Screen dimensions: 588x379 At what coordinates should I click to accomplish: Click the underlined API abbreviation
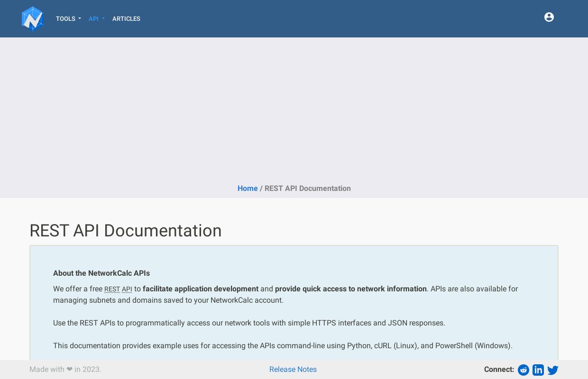(127, 289)
